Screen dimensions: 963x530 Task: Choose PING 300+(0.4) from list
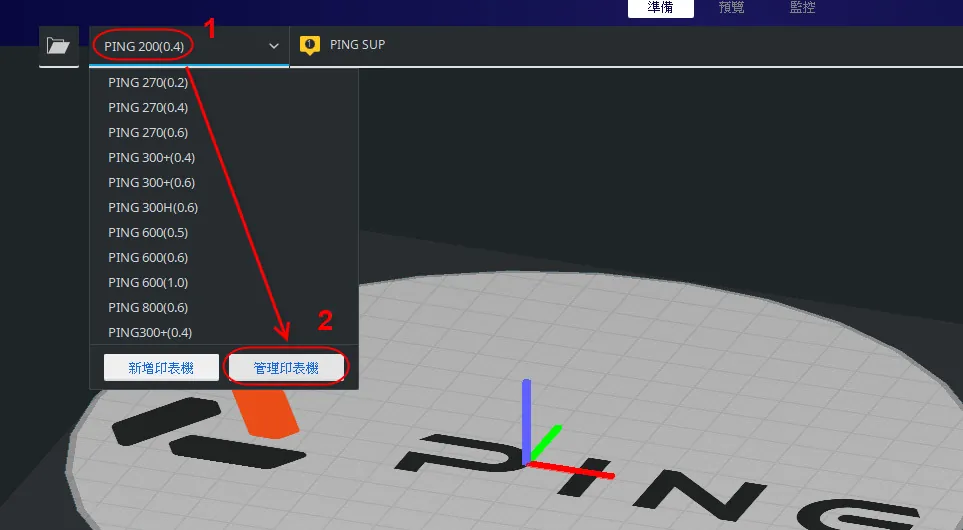coord(224,158)
